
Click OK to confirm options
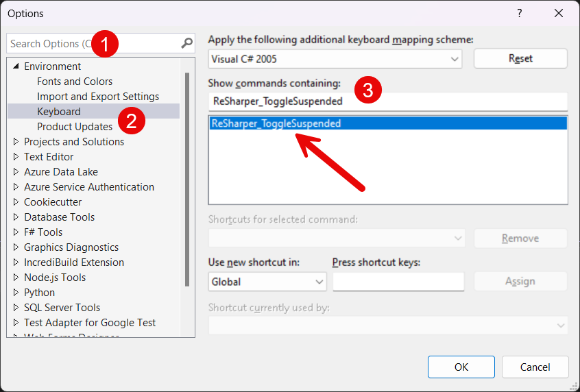(461, 367)
